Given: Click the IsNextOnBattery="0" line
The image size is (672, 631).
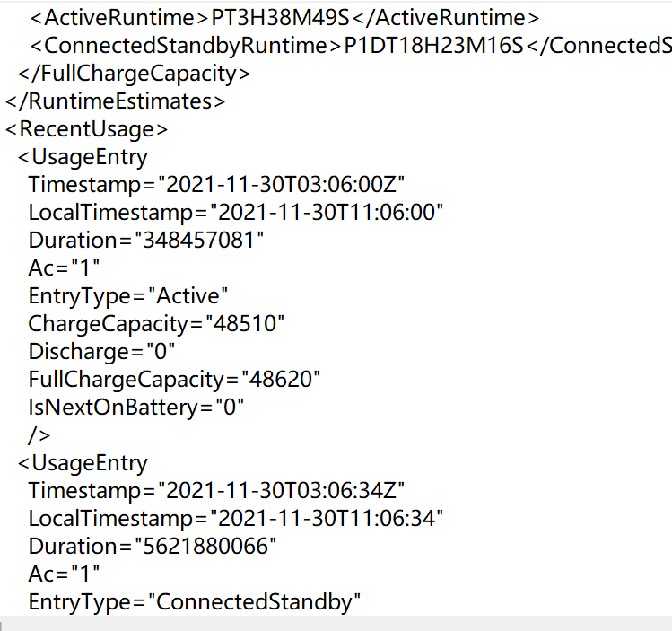Looking at the screenshot, I should point(136,407).
